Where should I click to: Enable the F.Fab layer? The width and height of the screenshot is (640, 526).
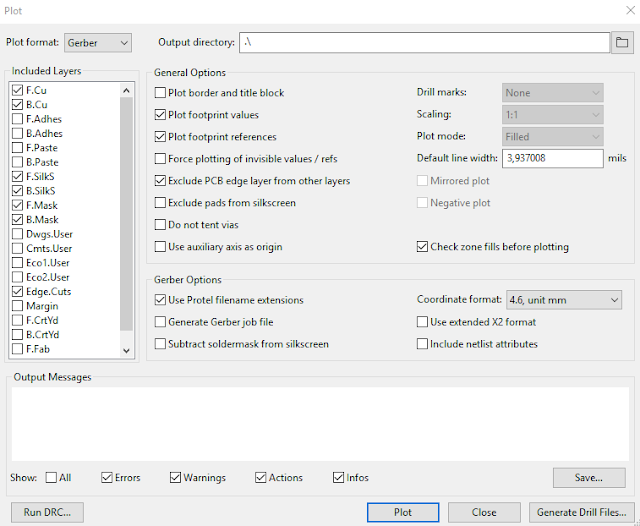(x=18, y=349)
